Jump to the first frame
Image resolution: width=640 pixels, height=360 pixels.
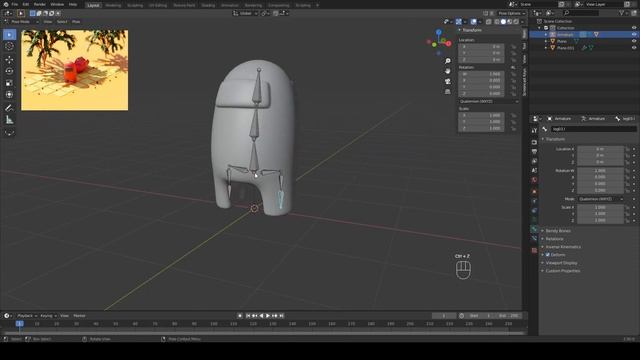click(248, 316)
